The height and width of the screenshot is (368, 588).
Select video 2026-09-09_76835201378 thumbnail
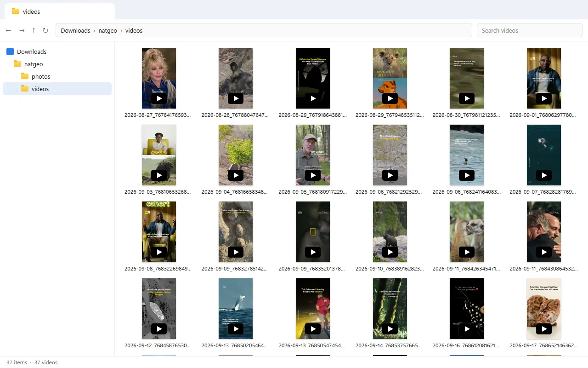point(313,232)
